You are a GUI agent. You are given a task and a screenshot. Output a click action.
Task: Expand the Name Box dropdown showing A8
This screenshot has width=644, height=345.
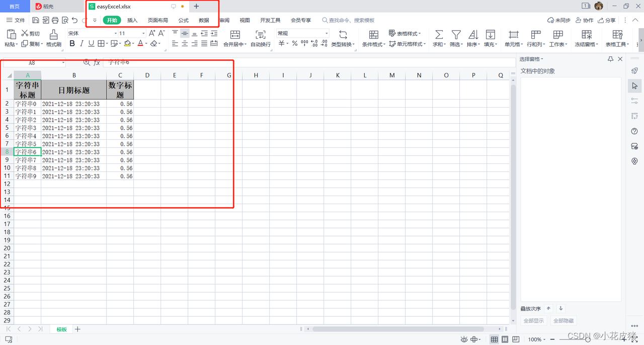pos(63,63)
